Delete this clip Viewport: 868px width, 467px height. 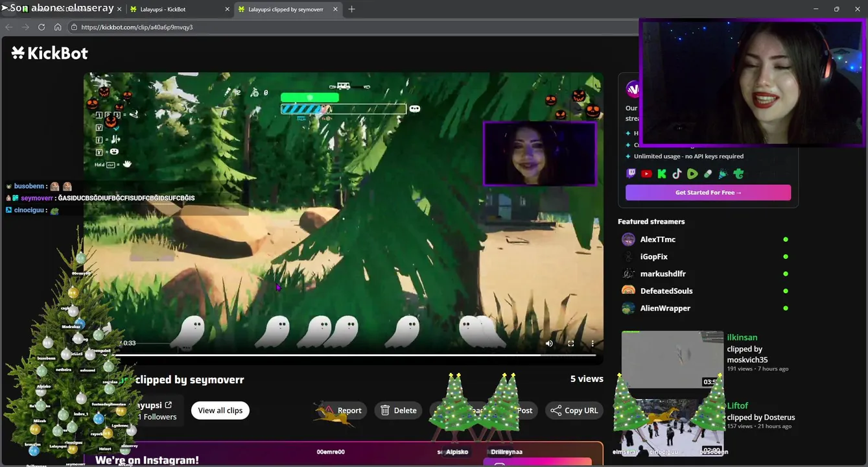[x=399, y=411]
